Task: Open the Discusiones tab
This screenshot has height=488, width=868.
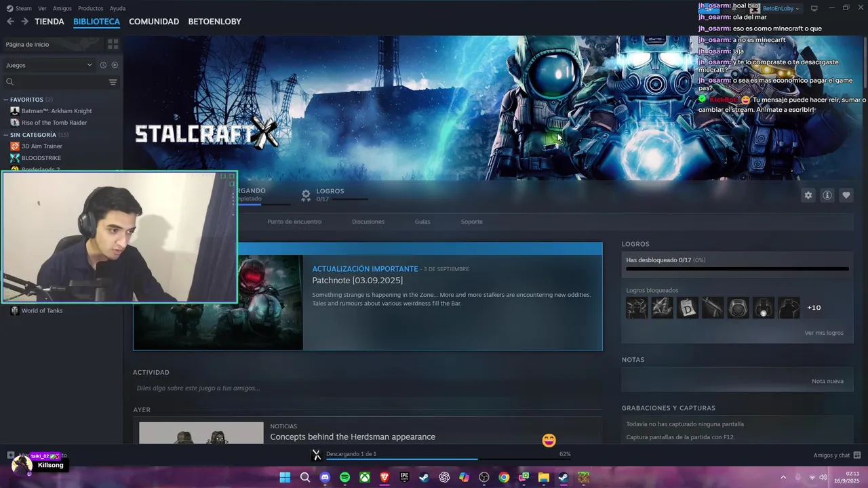Action: click(368, 222)
